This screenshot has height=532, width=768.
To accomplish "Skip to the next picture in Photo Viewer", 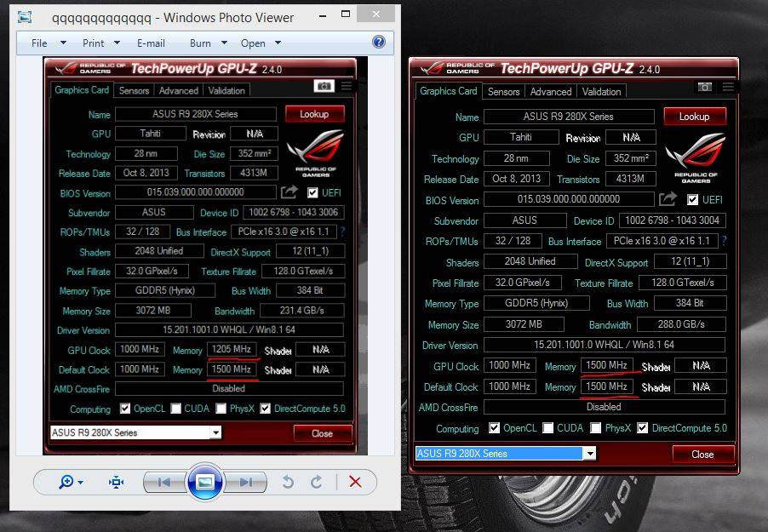I will click(246, 483).
